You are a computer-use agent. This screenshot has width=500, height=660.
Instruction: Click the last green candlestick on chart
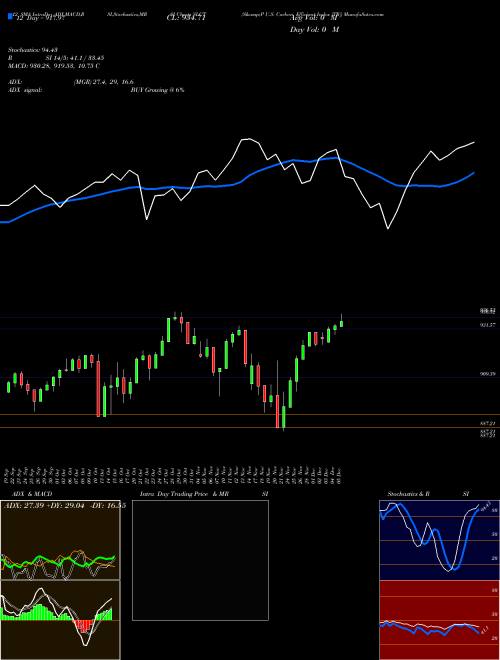(341, 323)
